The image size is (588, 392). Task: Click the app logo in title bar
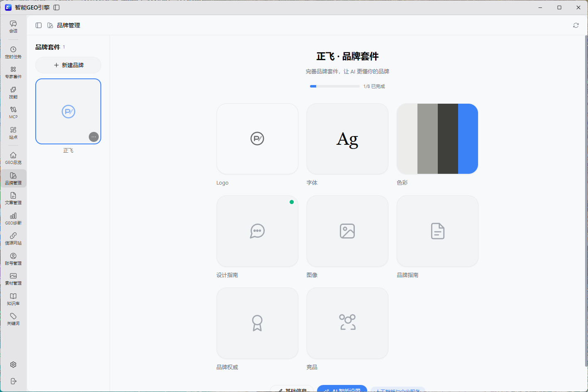point(8,7)
